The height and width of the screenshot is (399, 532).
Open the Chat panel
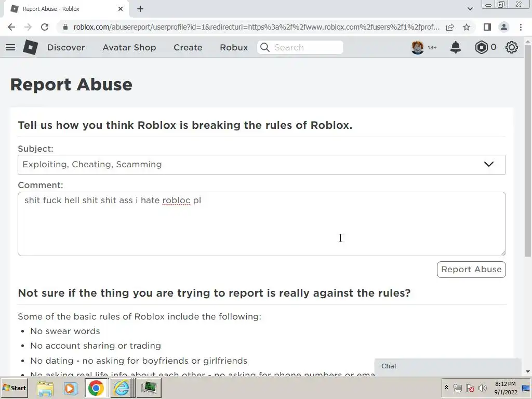point(447,366)
